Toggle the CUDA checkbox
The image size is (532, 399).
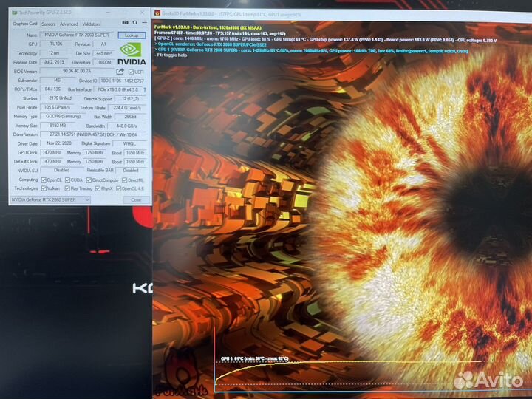pyautogui.click(x=67, y=180)
